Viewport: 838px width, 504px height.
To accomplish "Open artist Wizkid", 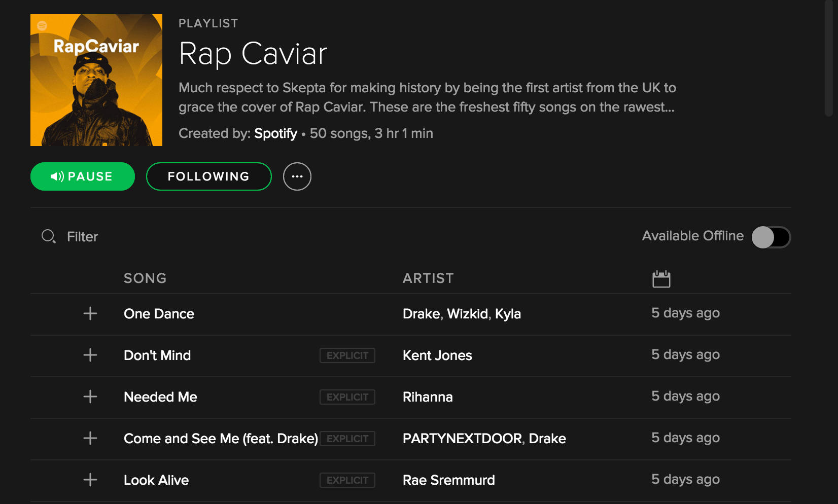I will coord(467,314).
